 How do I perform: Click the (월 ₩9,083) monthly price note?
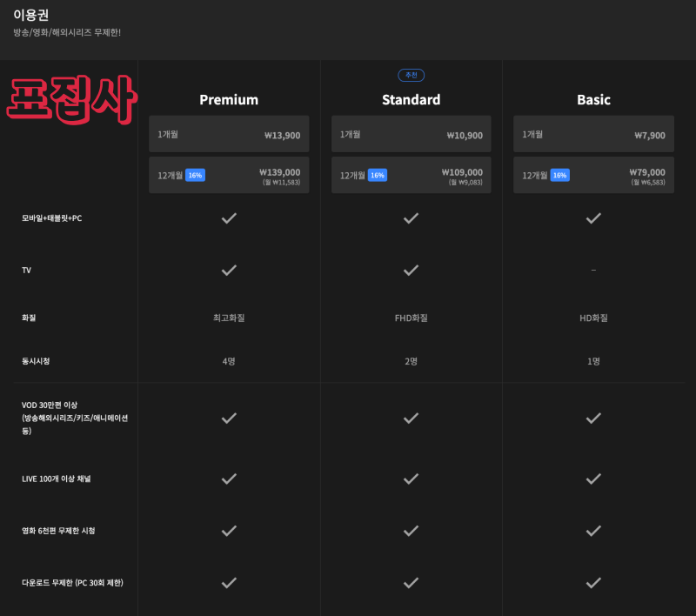click(x=465, y=183)
